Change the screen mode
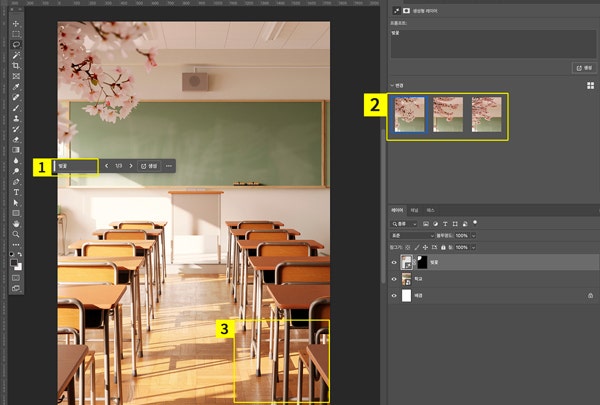This screenshot has height=405, width=600. (x=16, y=288)
